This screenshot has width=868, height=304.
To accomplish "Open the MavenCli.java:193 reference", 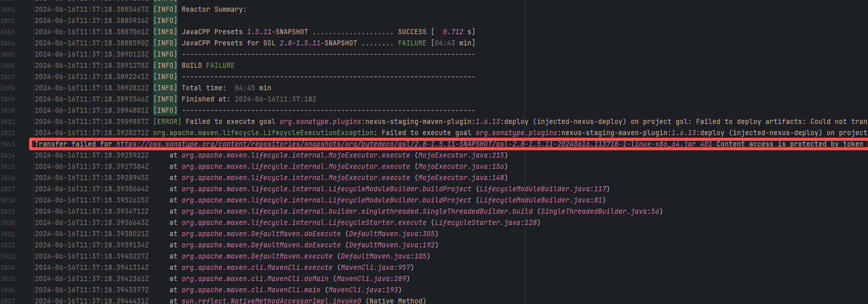I will [363, 290].
